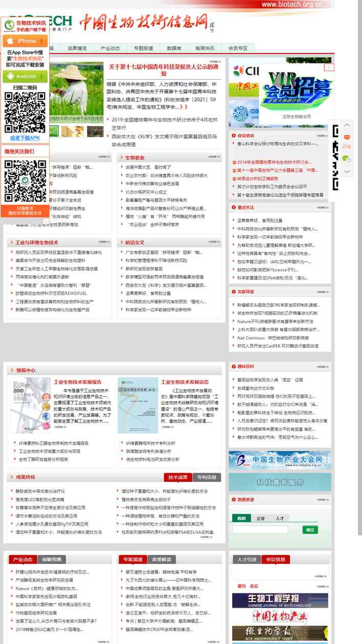Select the 产业动态 tab in lower panel
The image size is (362, 644).
(23, 560)
